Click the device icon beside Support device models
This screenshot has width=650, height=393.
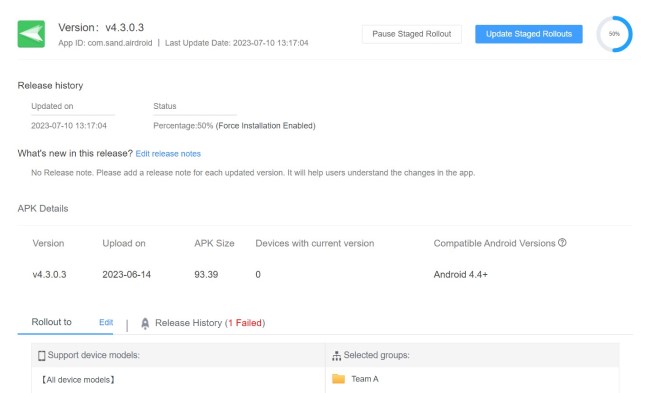click(41, 356)
